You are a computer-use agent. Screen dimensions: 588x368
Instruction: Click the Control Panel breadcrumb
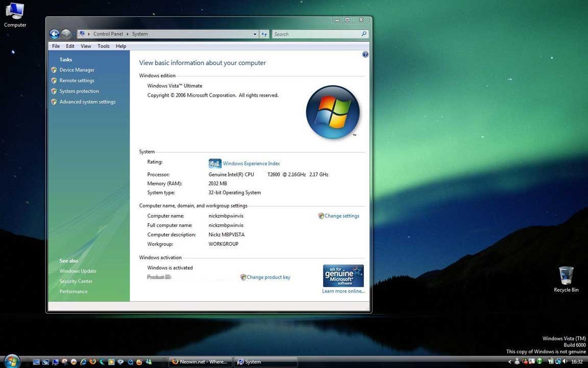pyautogui.click(x=108, y=34)
